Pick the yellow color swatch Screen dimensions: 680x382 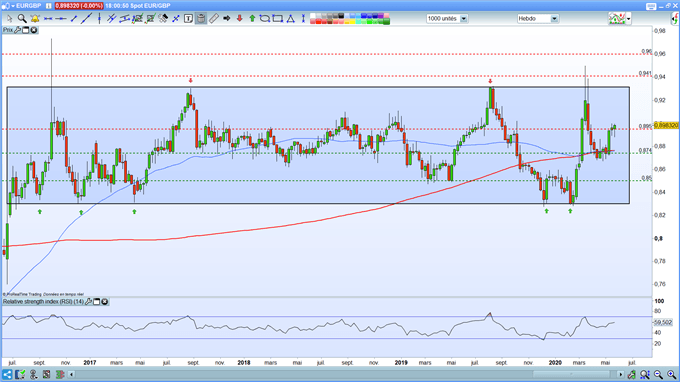coord(353,21)
